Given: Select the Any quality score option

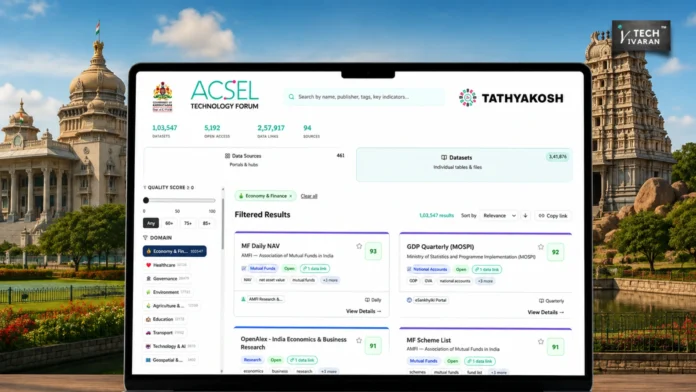Looking at the screenshot, I should click(x=151, y=223).
